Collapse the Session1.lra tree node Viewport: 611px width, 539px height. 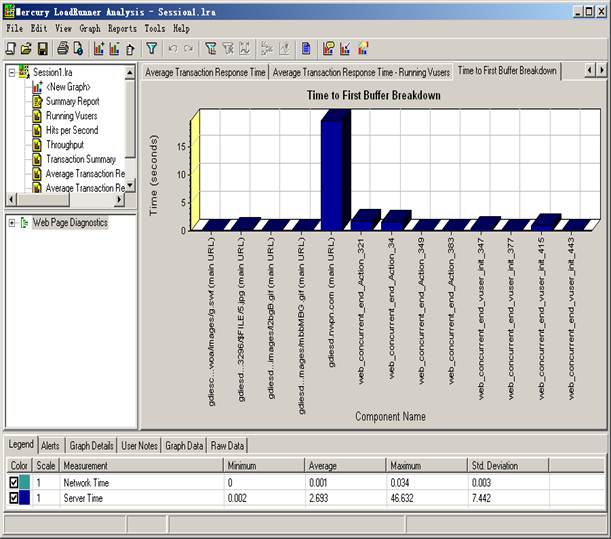point(12,73)
